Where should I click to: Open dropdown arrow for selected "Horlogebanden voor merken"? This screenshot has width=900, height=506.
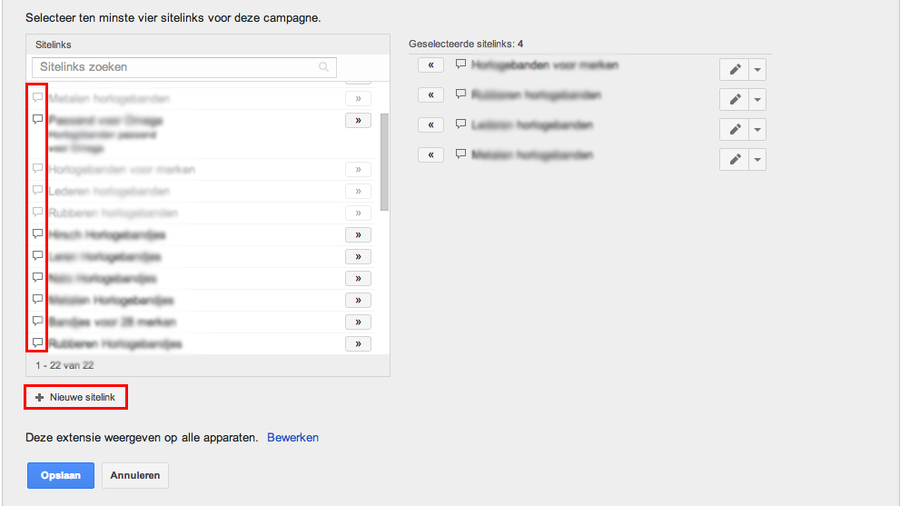pyautogui.click(x=757, y=69)
